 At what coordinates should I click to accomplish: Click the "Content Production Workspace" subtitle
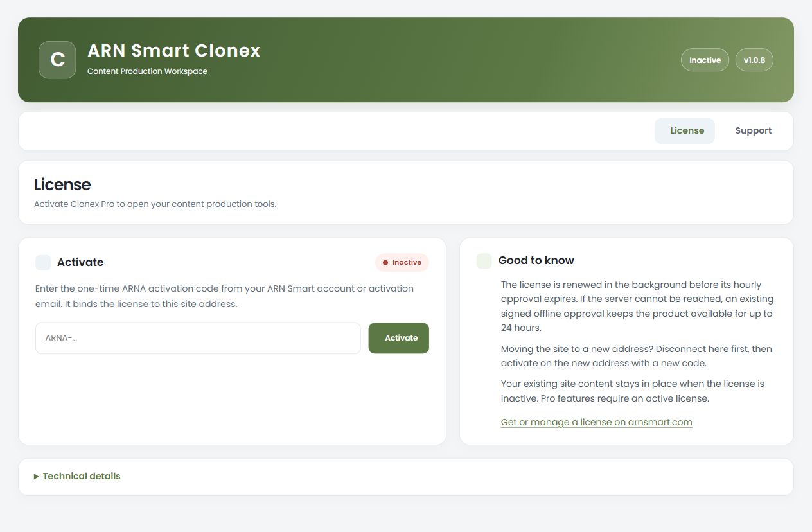click(147, 71)
